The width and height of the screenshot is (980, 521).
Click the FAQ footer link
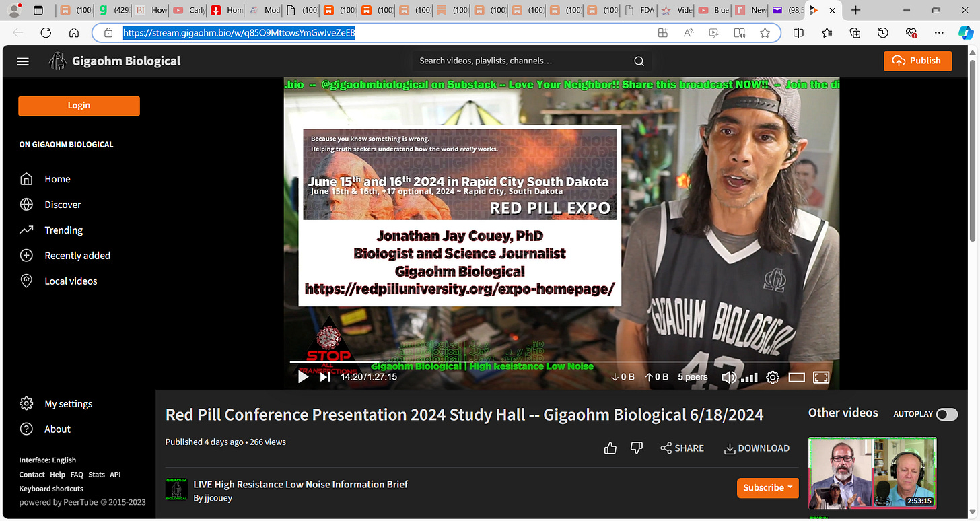tap(77, 475)
